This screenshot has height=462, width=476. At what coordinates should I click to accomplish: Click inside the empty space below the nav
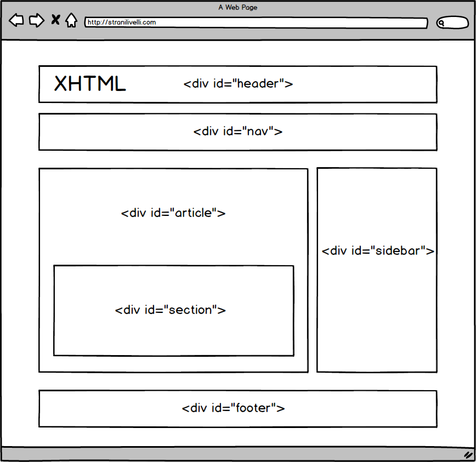(238, 159)
